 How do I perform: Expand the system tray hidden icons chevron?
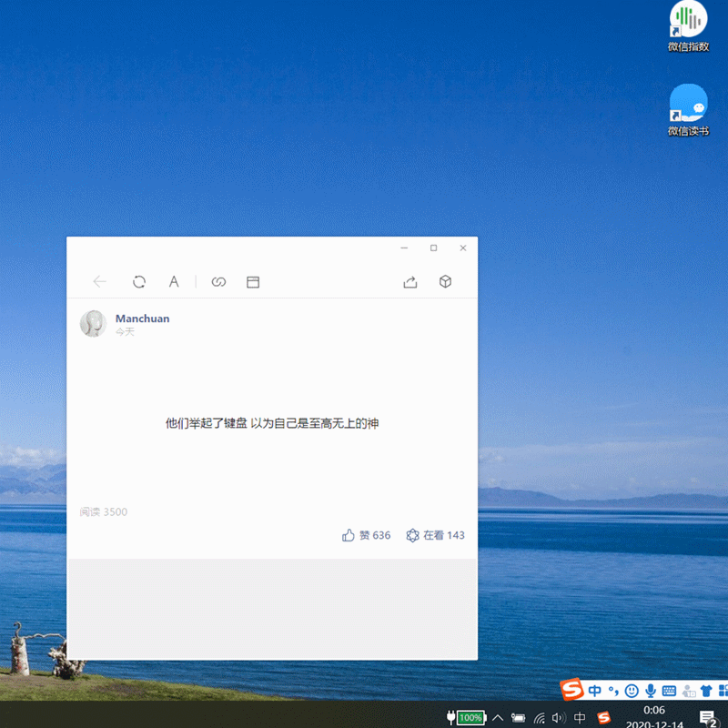pyautogui.click(x=498, y=718)
